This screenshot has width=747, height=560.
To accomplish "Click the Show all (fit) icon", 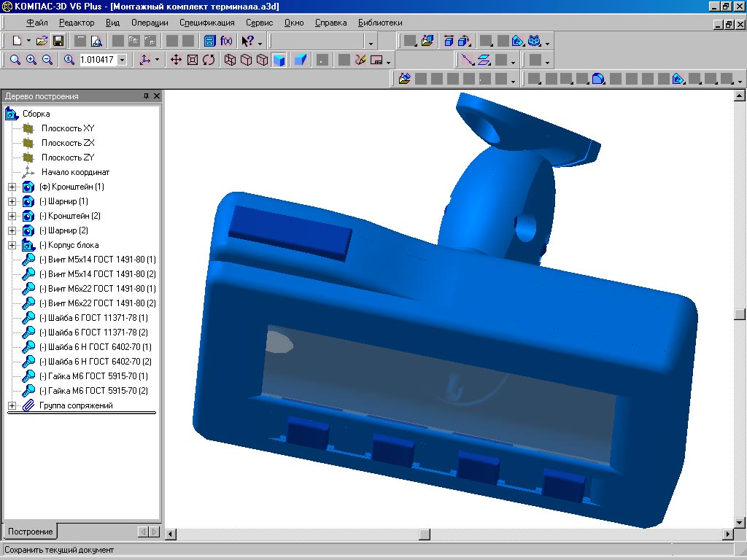I will coord(193,60).
